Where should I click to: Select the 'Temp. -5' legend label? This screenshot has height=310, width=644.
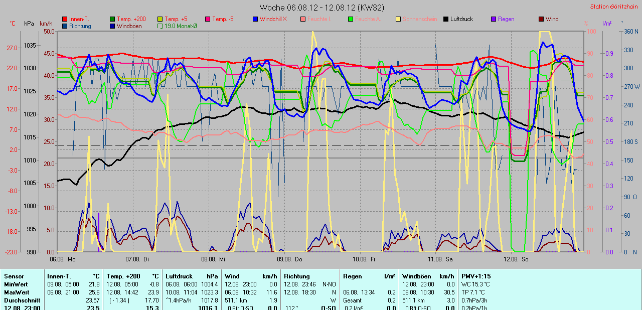pos(223,19)
